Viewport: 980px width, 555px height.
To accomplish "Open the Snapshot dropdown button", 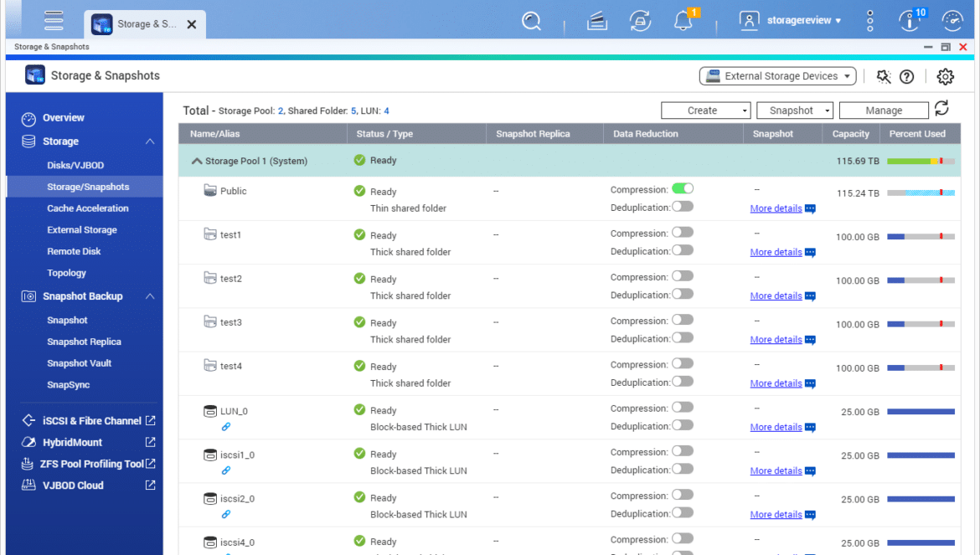I will tap(794, 110).
